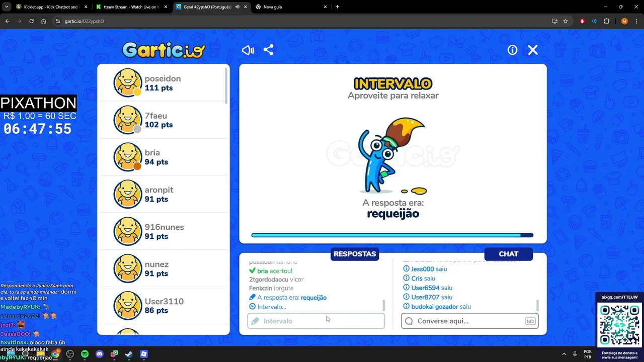
Task: Select the CHAT tab
Action: pyautogui.click(x=508, y=254)
